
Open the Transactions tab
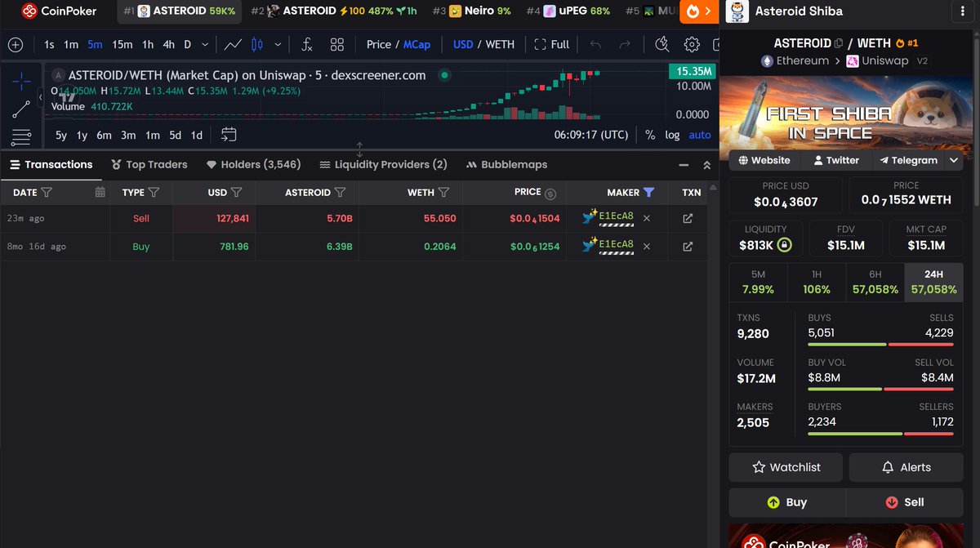(x=51, y=164)
